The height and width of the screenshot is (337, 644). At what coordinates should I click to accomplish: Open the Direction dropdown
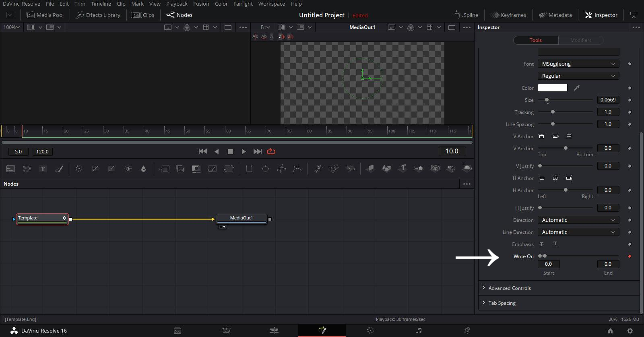578,220
